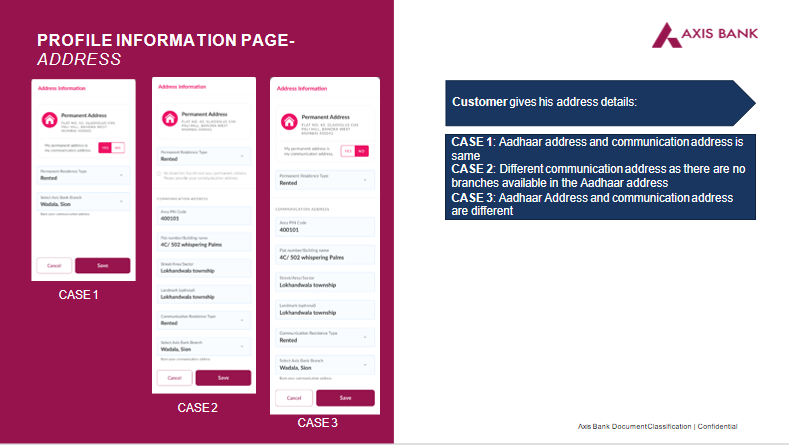Click the COMMUNICATION ADDRESS label in CASE 2
The height and width of the screenshot is (445, 789).
[182, 199]
